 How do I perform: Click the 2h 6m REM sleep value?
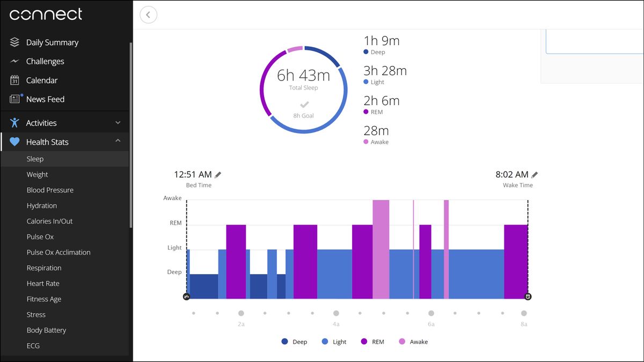[382, 101]
